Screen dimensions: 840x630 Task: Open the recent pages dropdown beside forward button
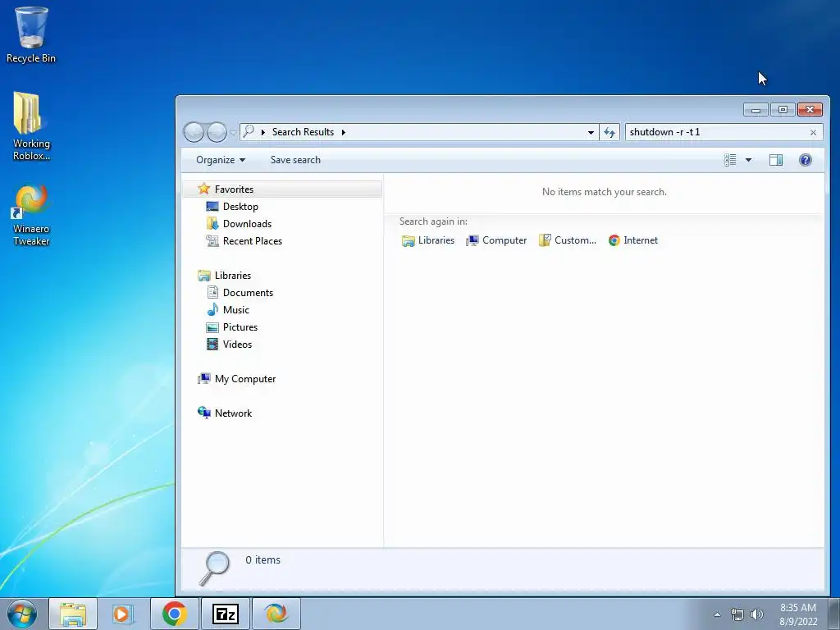[233, 132]
